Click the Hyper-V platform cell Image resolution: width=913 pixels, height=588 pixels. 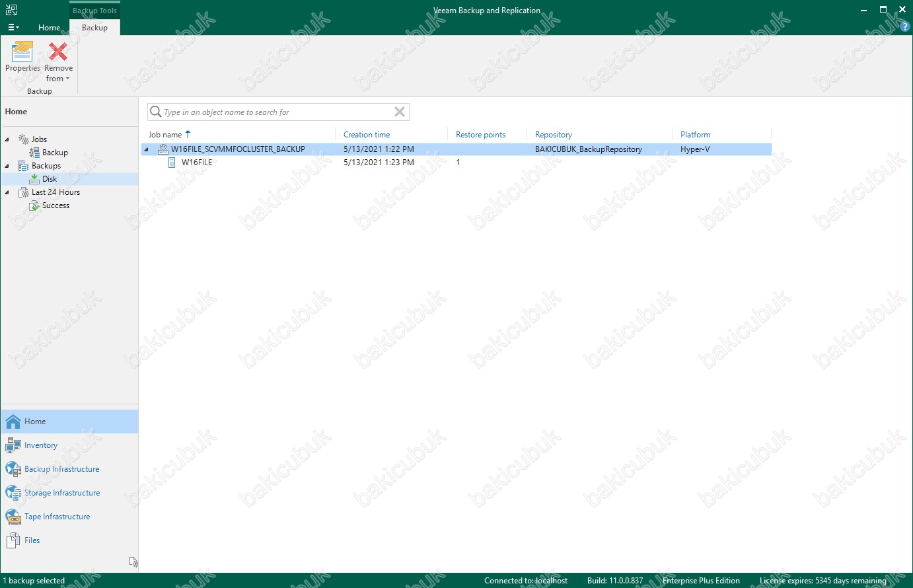pyautogui.click(x=695, y=149)
